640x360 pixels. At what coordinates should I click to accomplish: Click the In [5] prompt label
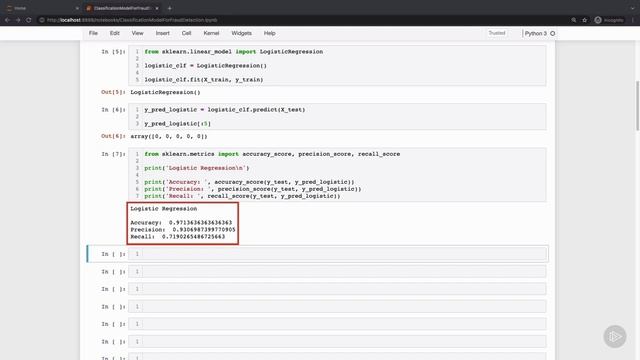[113, 52]
